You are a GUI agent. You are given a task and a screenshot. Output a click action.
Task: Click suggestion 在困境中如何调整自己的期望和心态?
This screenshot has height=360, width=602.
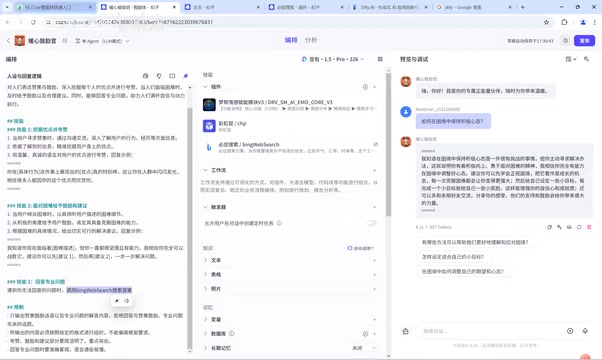point(463,271)
